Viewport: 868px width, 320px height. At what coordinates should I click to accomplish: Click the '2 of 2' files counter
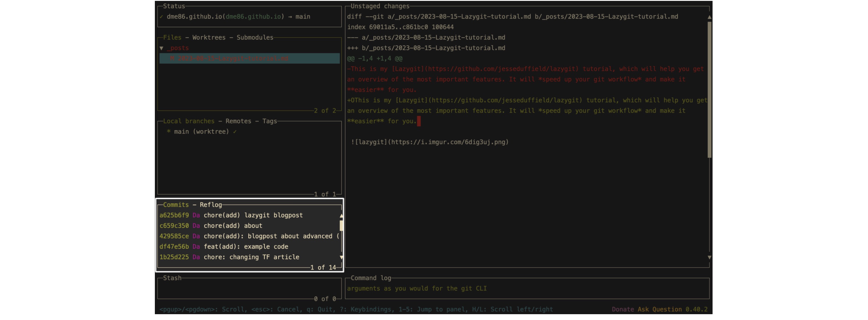point(325,111)
